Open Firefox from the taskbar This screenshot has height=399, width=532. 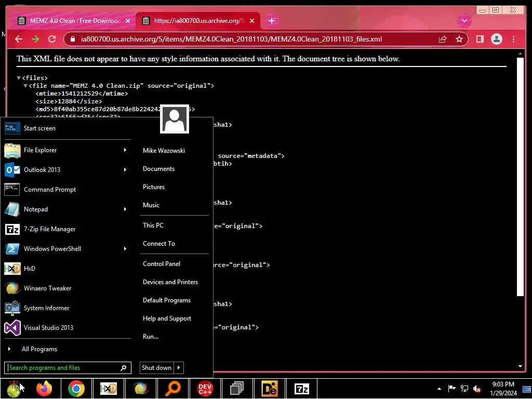(44, 389)
